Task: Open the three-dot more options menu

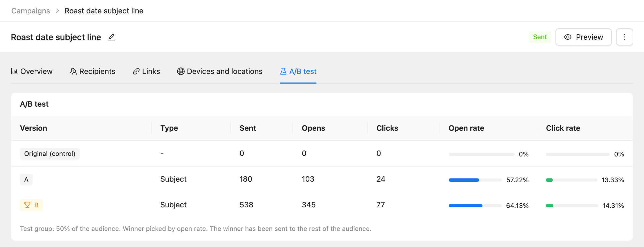Action: coord(624,37)
